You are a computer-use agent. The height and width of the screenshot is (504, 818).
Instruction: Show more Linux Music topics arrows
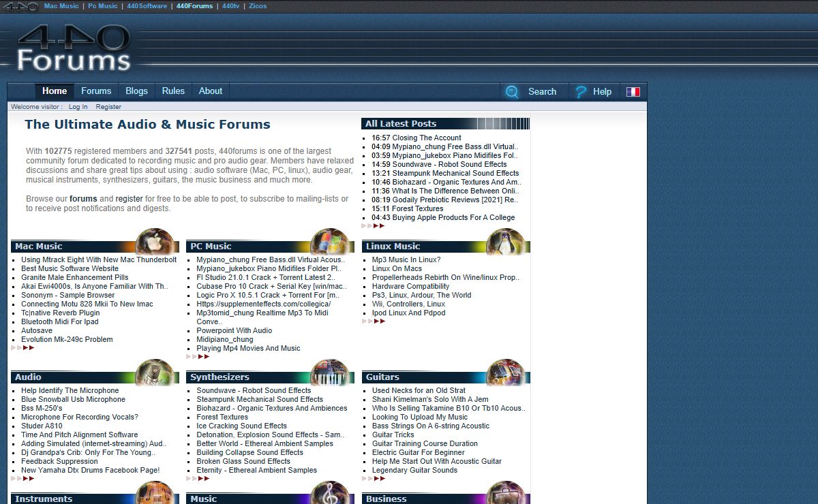(x=373, y=321)
